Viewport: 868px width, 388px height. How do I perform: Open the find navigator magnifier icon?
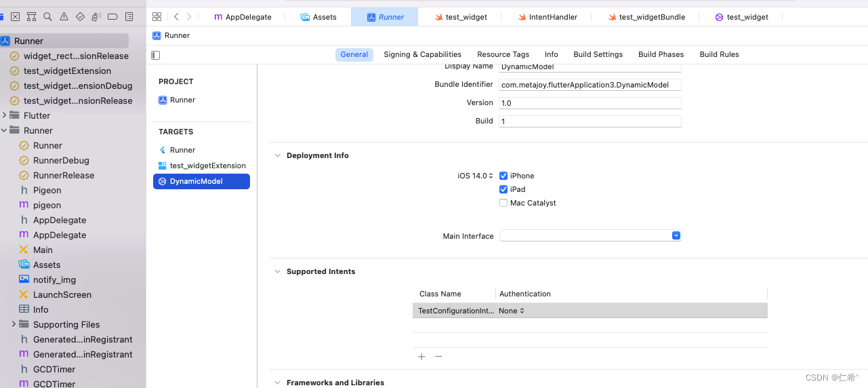coord(47,16)
